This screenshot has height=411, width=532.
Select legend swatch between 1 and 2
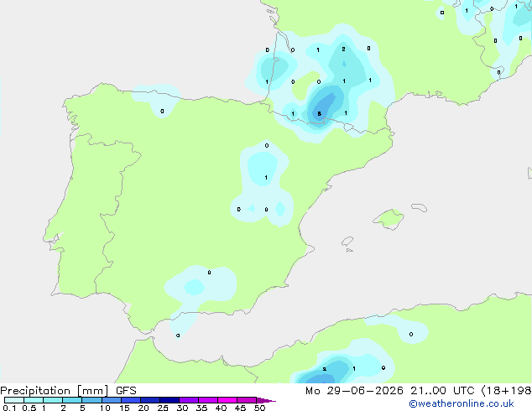[53, 400]
